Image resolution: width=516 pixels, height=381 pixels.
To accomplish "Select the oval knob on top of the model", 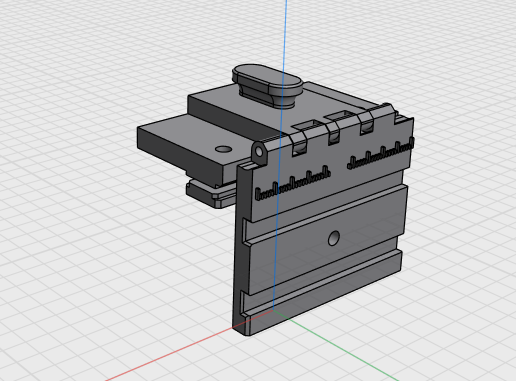I will point(267,86).
